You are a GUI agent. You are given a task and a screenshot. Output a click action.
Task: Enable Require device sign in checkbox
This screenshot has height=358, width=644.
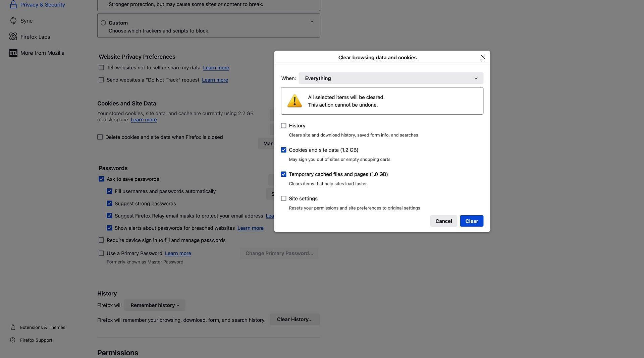pyautogui.click(x=101, y=240)
